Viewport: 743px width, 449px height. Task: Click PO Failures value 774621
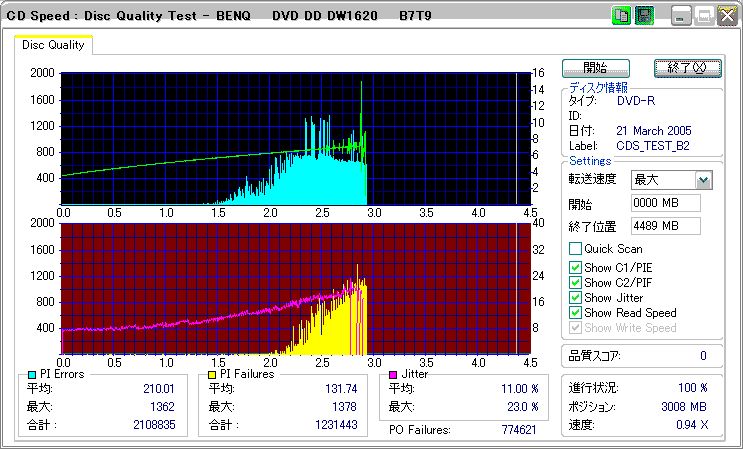point(519,430)
